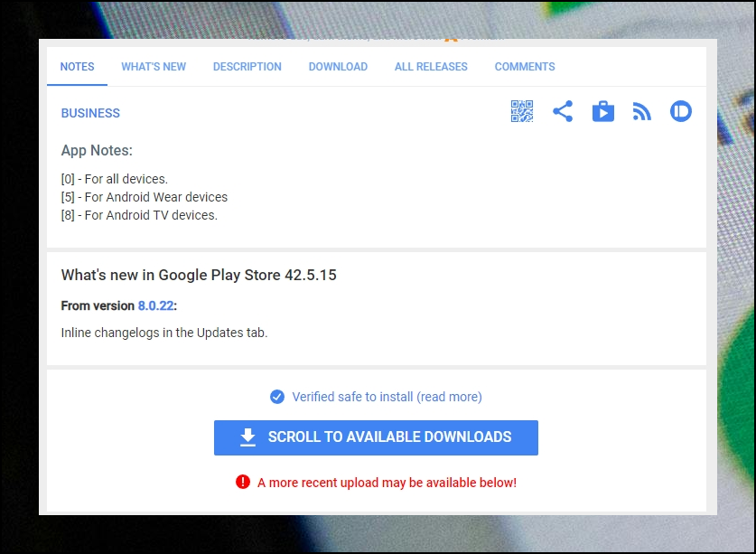Click the RSS feed icon

click(x=641, y=112)
